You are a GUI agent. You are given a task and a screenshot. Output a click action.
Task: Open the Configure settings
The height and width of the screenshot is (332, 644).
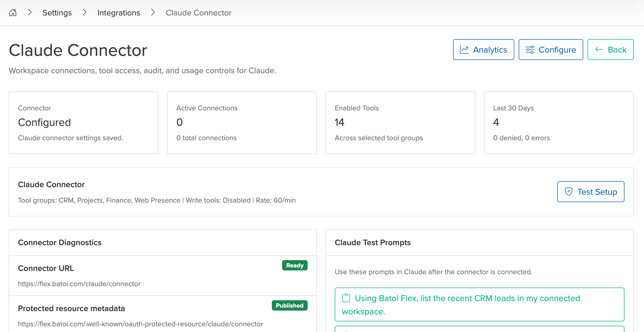point(551,50)
